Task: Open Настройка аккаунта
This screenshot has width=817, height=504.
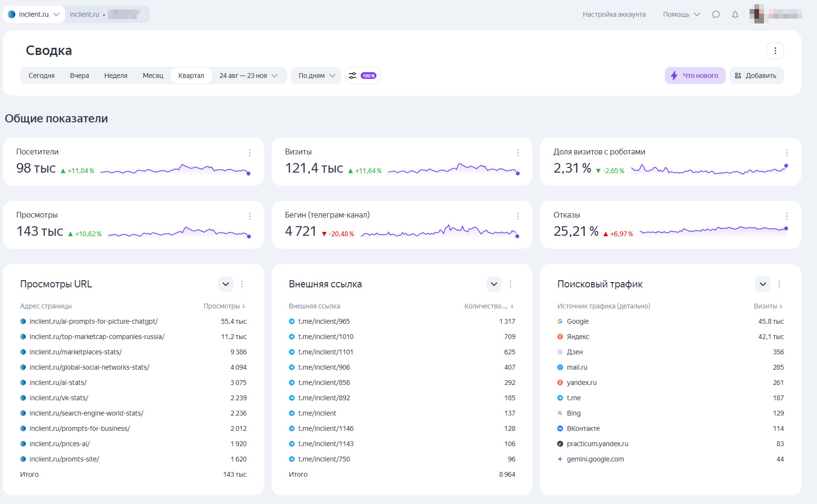Action: pos(614,14)
